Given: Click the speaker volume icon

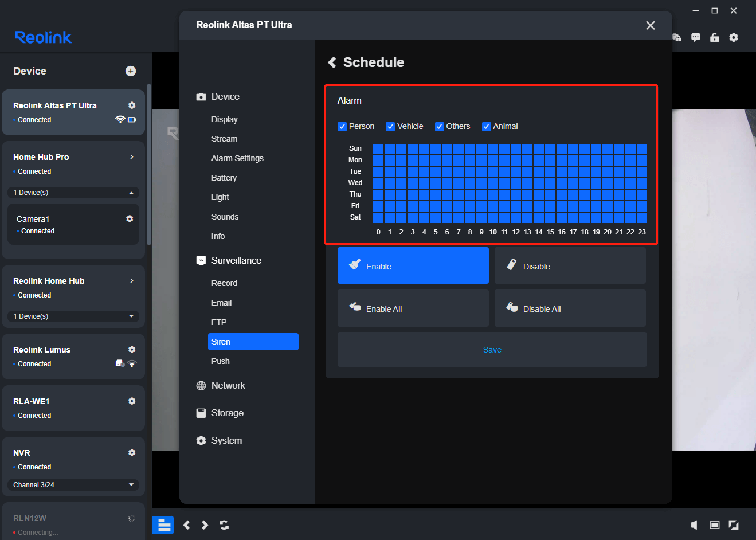Looking at the screenshot, I should tap(694, 525).
